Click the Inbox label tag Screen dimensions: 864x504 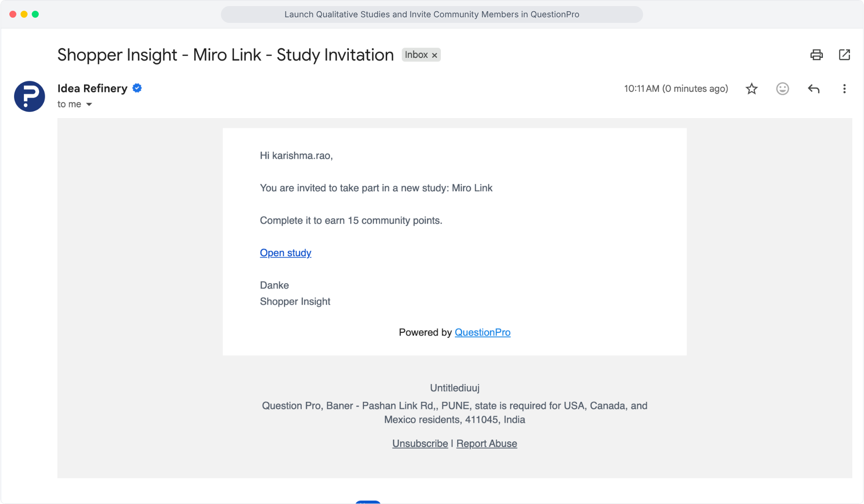[x=416, y=55]
